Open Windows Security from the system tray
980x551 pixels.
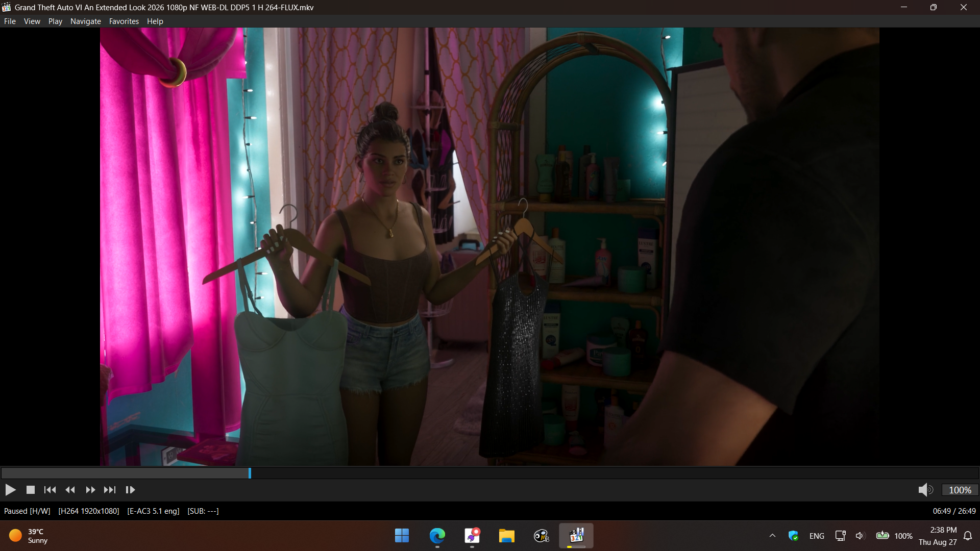pyautogui.click(x=793, y=536)
